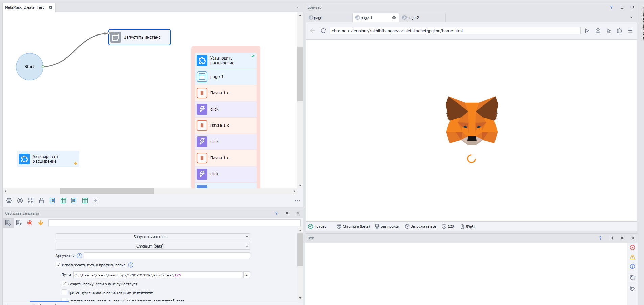644x305 pixels.
Task: Select the first click action block
Action: (226, 109)
